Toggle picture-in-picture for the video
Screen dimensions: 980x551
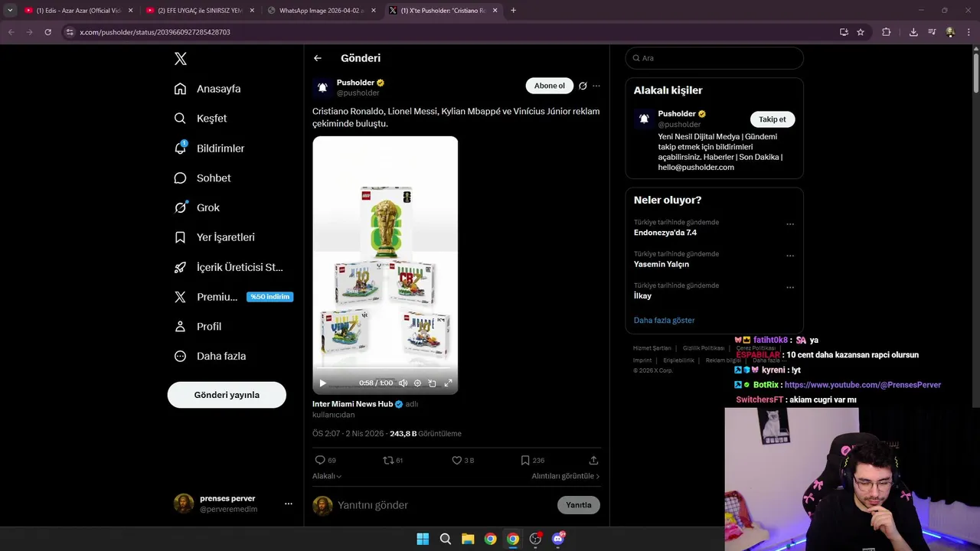click(x=432, y=383)
